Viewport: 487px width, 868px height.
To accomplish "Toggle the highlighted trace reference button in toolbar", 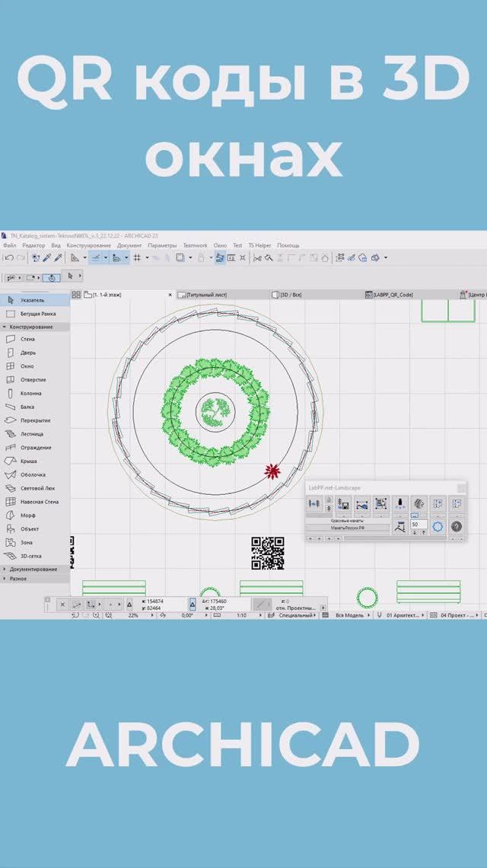I will tap(220, 257).
